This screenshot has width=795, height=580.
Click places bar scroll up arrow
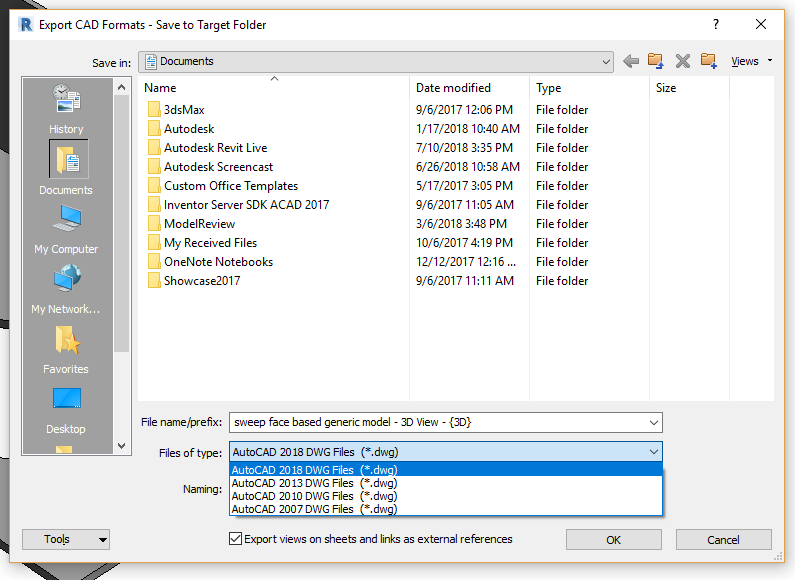click(122, 87)
